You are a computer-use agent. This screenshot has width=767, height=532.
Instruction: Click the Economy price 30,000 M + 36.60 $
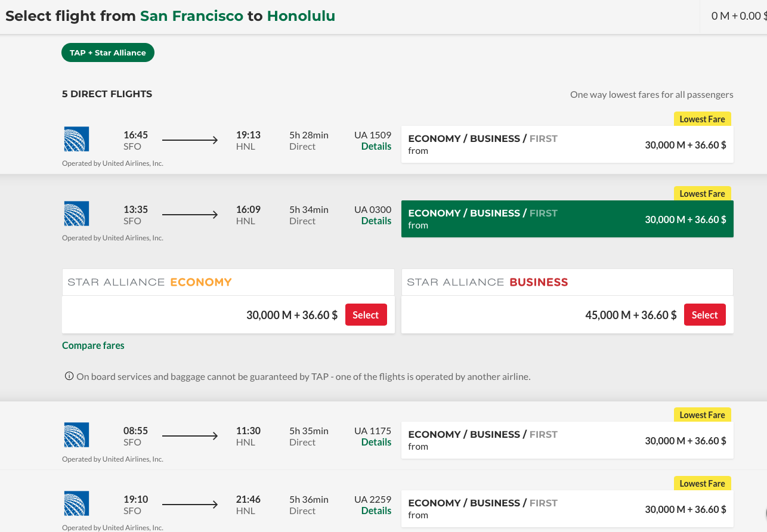click(292, 315)
